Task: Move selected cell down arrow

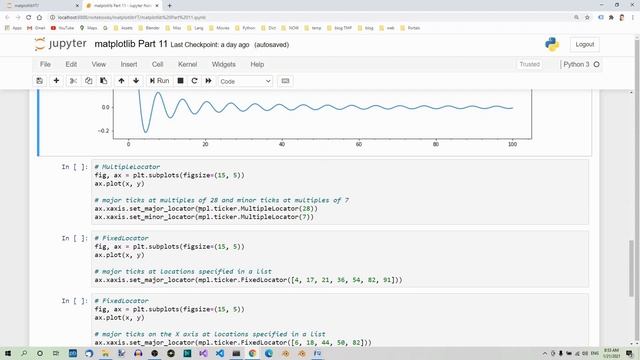Action: pos(136,81)
